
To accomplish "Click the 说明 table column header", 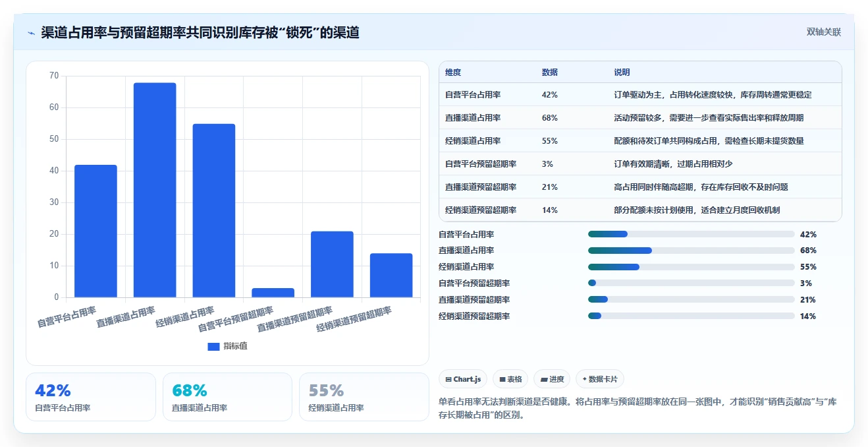I will click(622, 73).
